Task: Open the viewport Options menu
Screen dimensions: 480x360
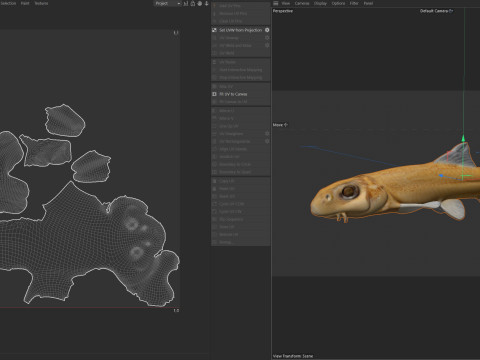Action: pos(338,3)
